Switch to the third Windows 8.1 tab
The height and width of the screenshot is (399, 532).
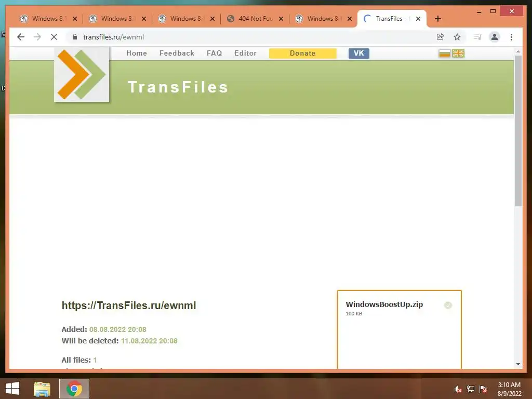click(x=186, y=19)
